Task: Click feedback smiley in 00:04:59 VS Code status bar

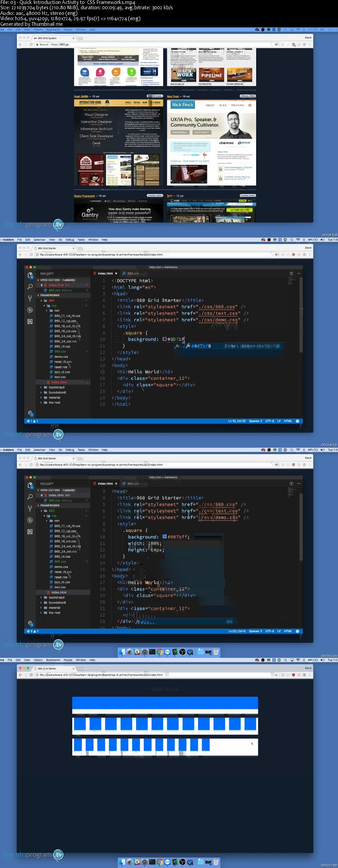Action: [x=297, y=421]
